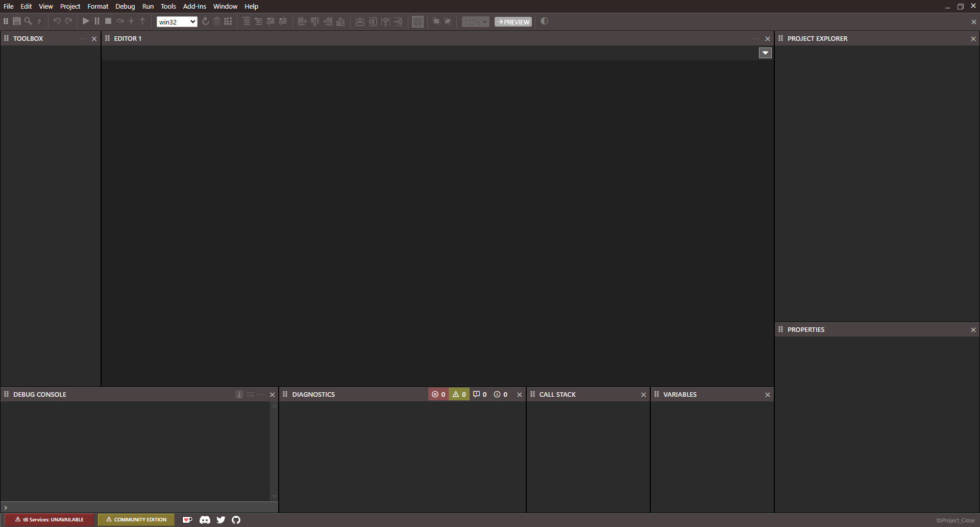This screenshot has height=527, width=980.
Task: Clear the Debug Console output
Action: coord(250,394)
